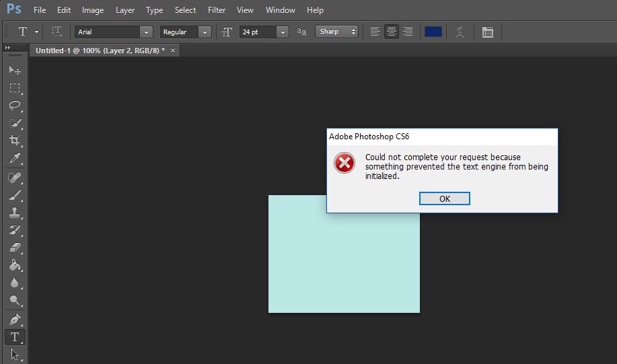Image resolution: width=617 pixels, height=364 pixels.
Task: Click the Create Warped Text icon
Action: point(460,32)
